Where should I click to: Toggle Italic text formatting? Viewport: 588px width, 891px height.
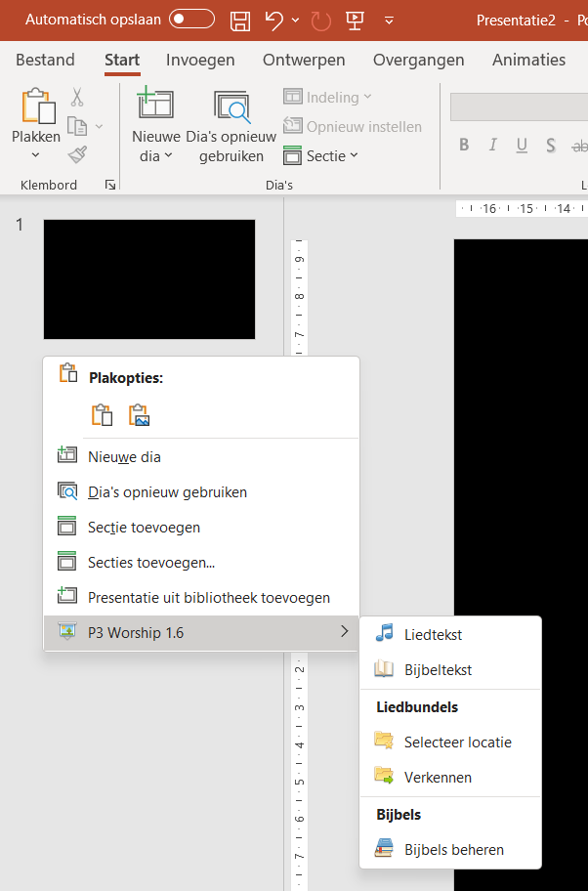click(x=493, y=146)
